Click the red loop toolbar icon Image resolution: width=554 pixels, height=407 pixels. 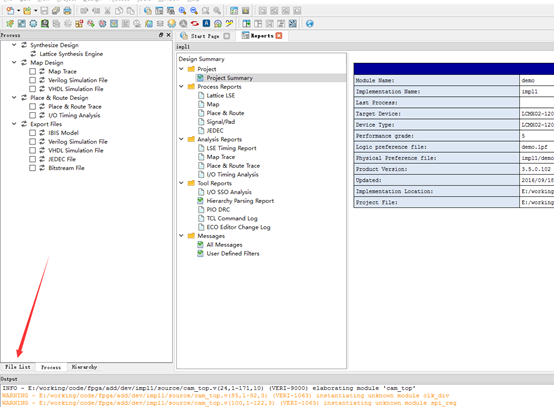click(195, 24)
